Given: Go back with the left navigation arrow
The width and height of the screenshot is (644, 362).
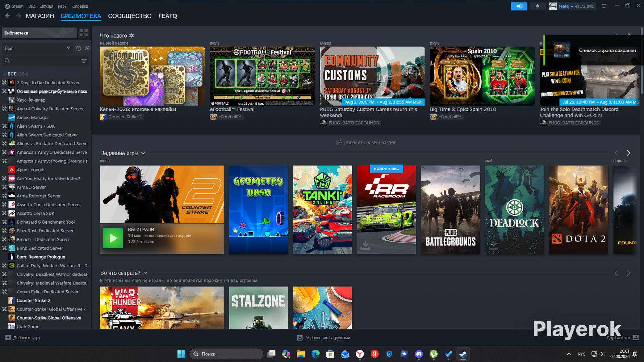Looking at the screenshot, I should (x=8, y=16).
